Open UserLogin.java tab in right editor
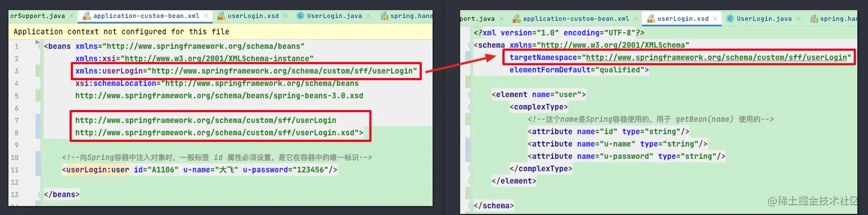Viewport: 868px width, 215px height. (x=764, y=18)
